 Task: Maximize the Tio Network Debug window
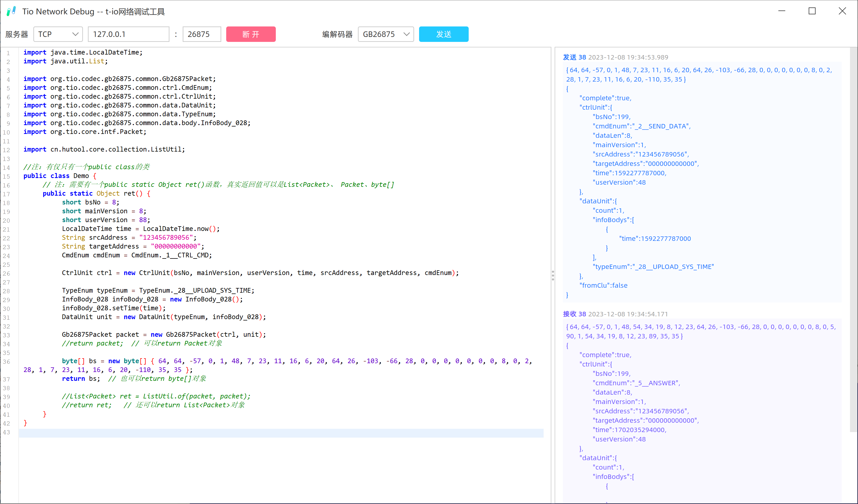[812, 11]
